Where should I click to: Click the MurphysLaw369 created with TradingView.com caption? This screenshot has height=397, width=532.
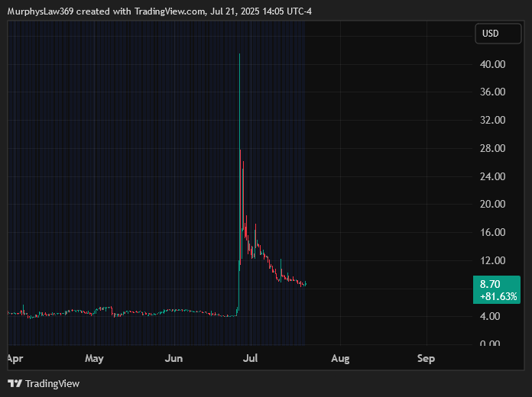(x=160, y=11)
